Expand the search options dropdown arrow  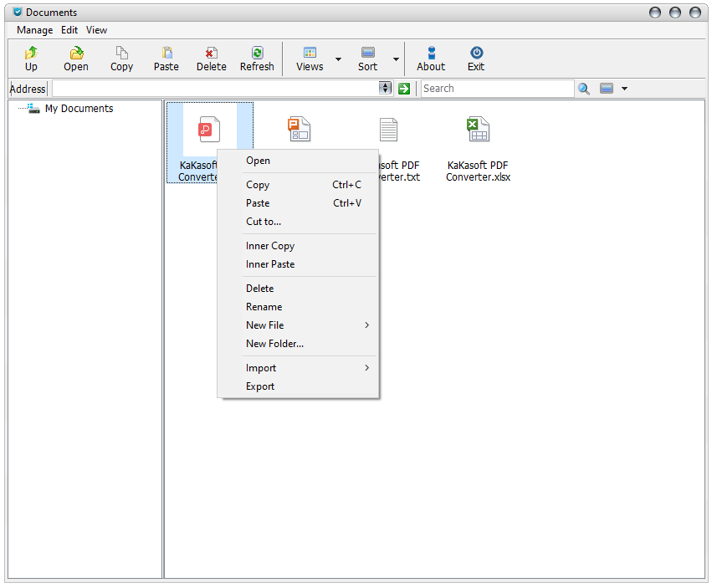pos(624,89)
